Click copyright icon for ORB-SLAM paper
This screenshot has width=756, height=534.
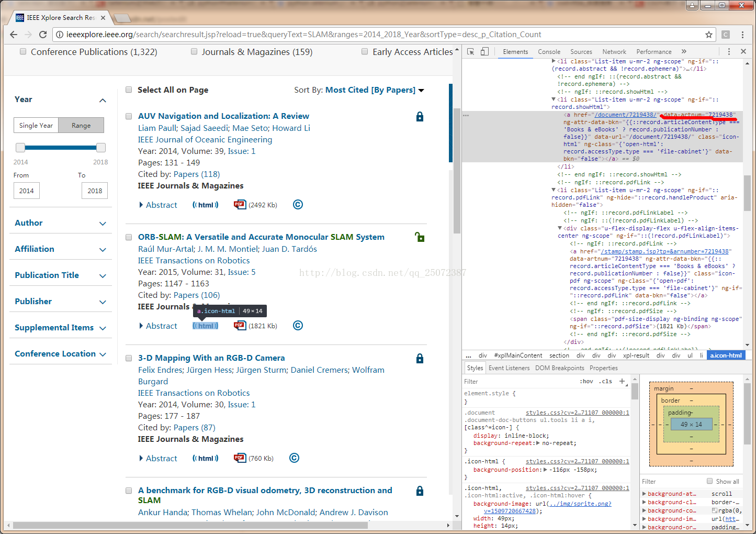pyautogui.click(x=298, y=326)
